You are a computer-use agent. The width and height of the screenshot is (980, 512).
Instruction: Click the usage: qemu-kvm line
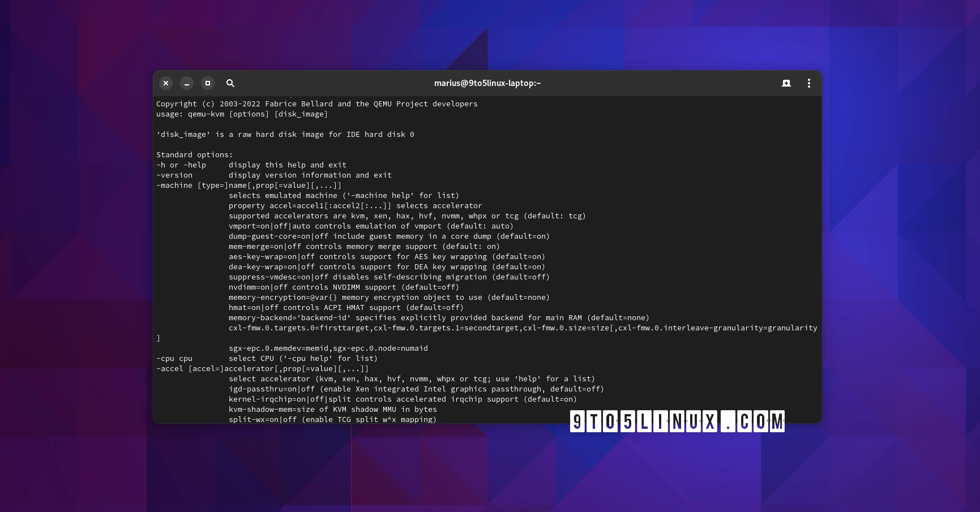click(242, 114)
